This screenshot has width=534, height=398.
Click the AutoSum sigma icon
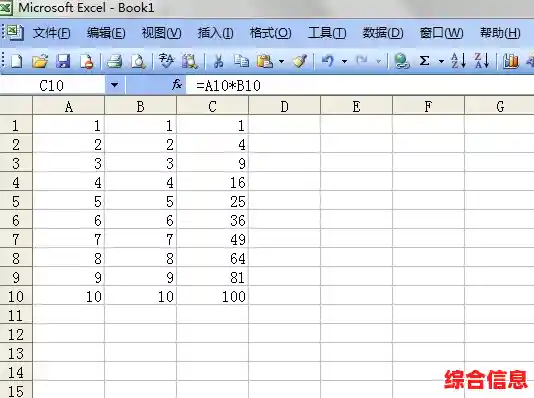pyautogui.click(x=424, y=62)
